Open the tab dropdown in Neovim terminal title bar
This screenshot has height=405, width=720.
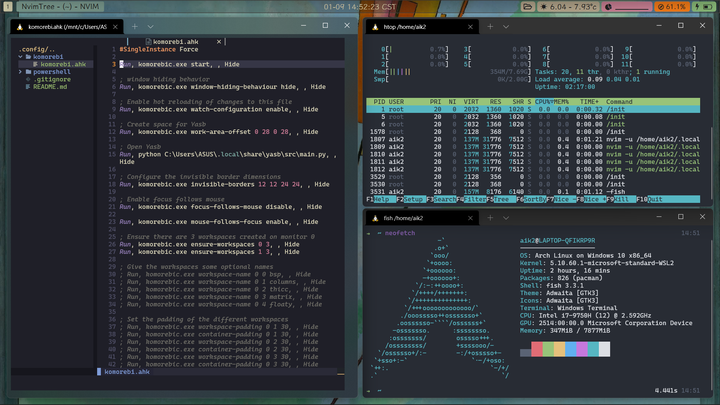(151, 26)
